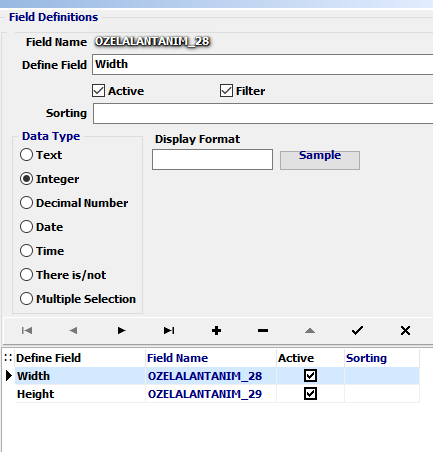Go to first record in navigator
This screenshot has height=452, width=433.
pos(27,330)
